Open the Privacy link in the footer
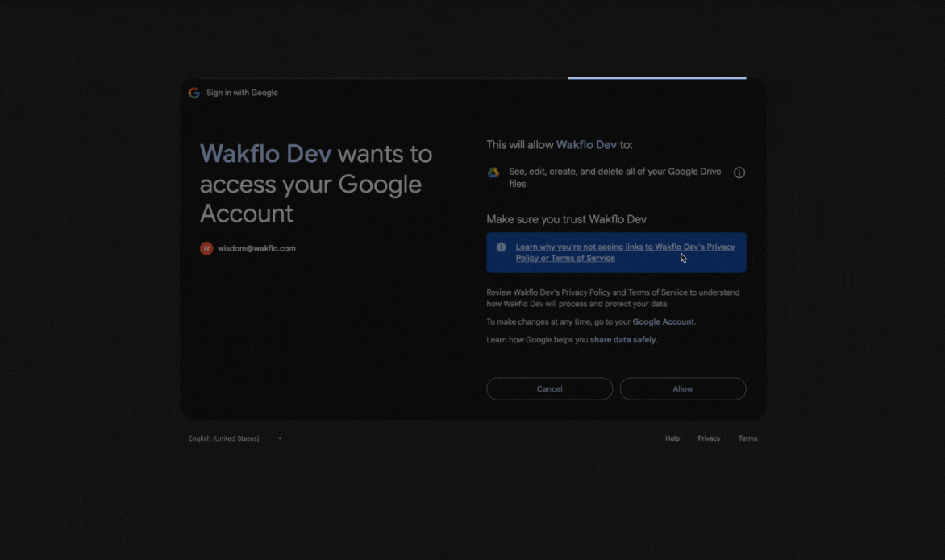This screenshot has width=945, height=560. [709, 438]
